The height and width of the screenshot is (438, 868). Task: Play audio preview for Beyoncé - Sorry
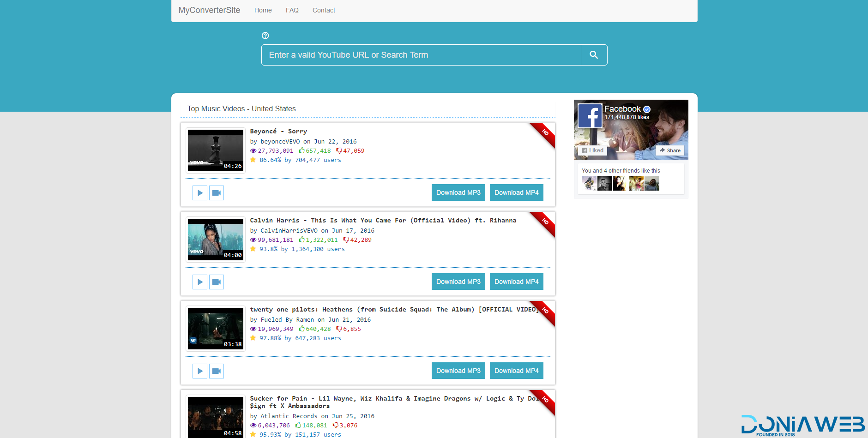coord(199,193)
